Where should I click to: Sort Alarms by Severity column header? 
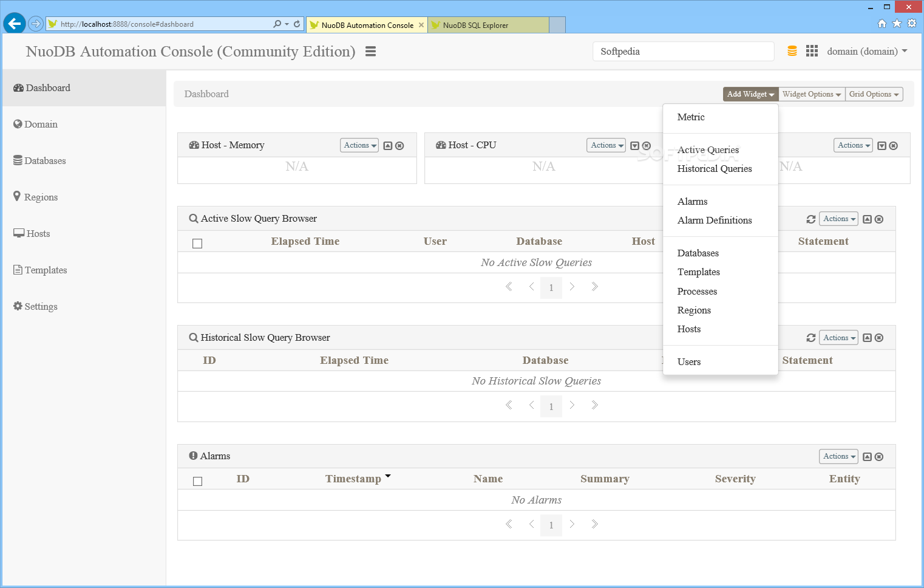point(735,479)
